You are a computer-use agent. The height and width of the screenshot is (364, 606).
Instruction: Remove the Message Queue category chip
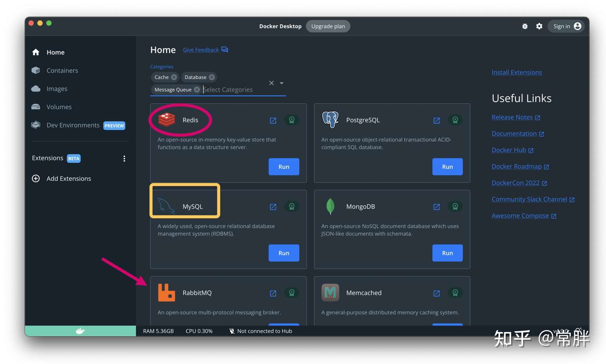[197, 90]
